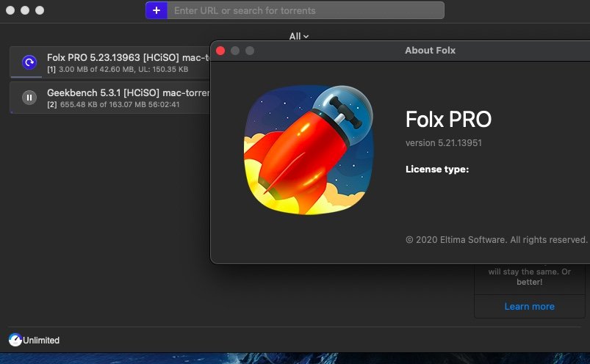Click the Folx rocket logo in About
590x364 pixels.
pyautogui.click(x=309, y=150)
